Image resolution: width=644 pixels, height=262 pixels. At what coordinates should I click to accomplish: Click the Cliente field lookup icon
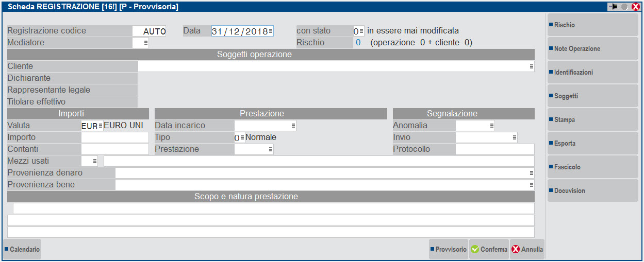coord(531,66)
